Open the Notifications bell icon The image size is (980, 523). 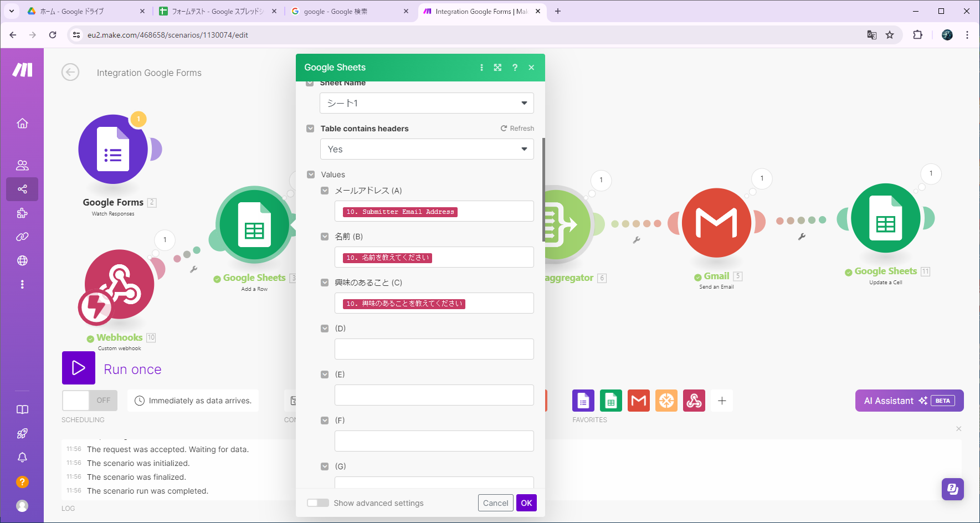pyautogui.click(x=22, y=458)
